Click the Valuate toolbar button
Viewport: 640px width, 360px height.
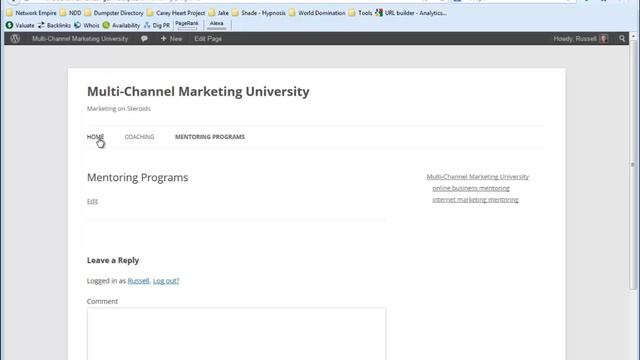(20, 25)
